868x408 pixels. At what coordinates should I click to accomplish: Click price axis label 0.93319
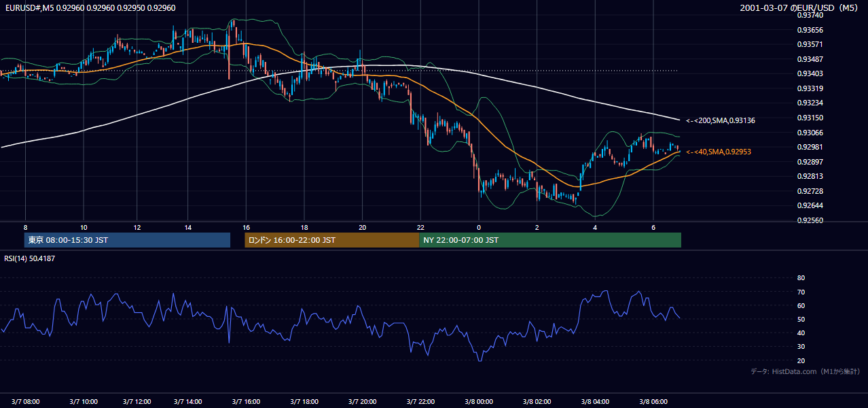tap(811, 88)
